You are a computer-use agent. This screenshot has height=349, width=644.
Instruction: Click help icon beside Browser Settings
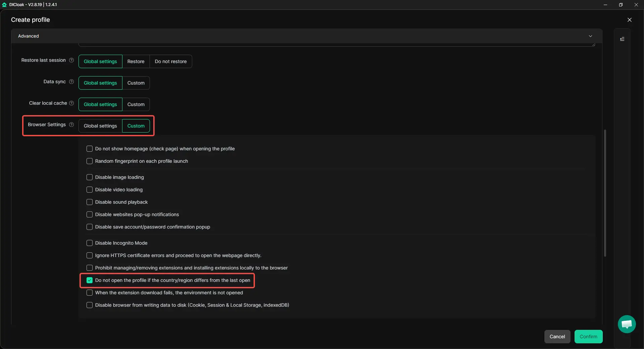click(71, 125)
